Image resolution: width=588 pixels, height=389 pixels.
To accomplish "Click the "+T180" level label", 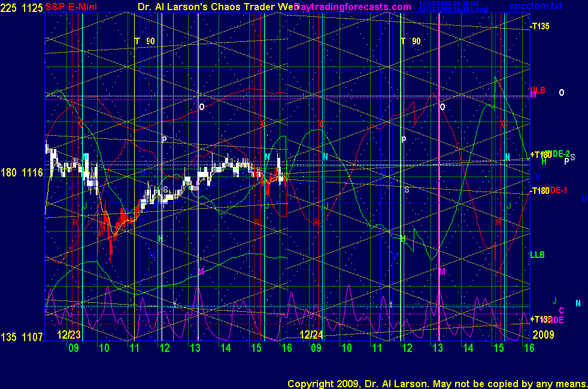I will 540,155.
